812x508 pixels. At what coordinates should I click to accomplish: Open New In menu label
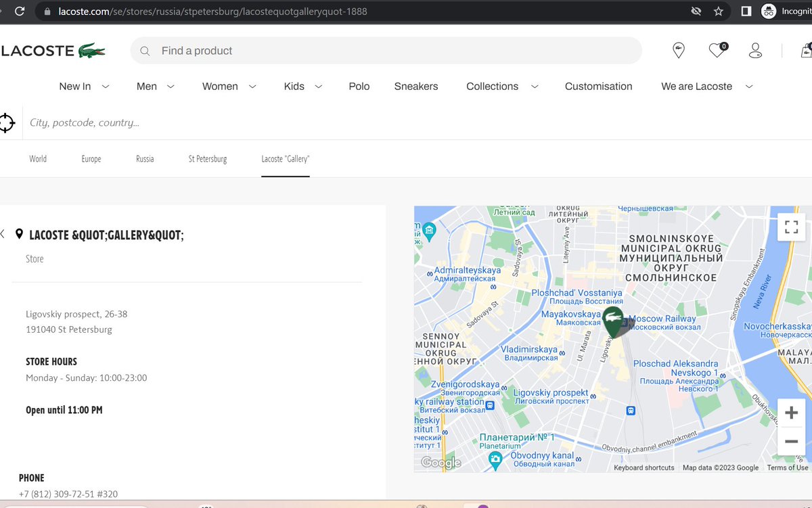(75, 87)
